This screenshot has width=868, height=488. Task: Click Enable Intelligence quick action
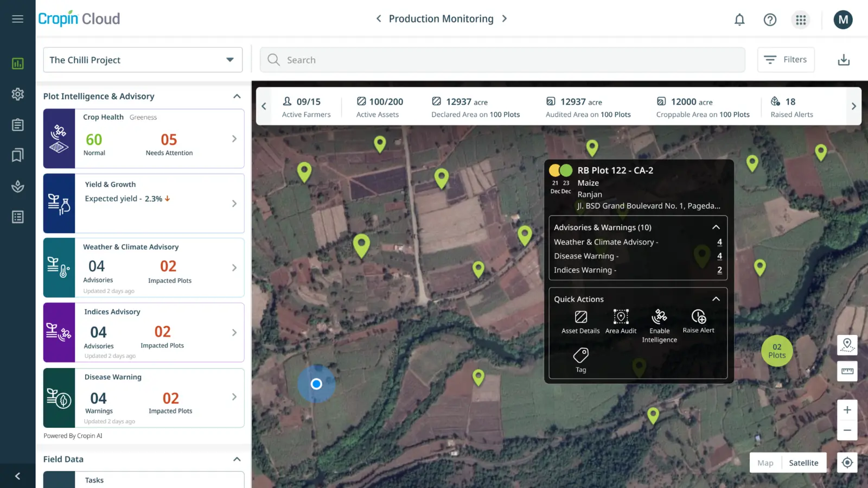[660, 326]
